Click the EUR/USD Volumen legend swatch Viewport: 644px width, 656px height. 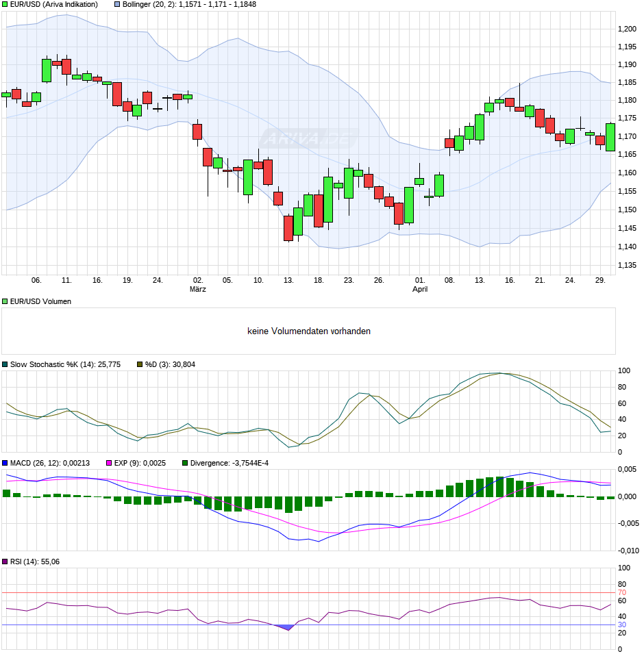pyautogui.click(x=5, y=302)
